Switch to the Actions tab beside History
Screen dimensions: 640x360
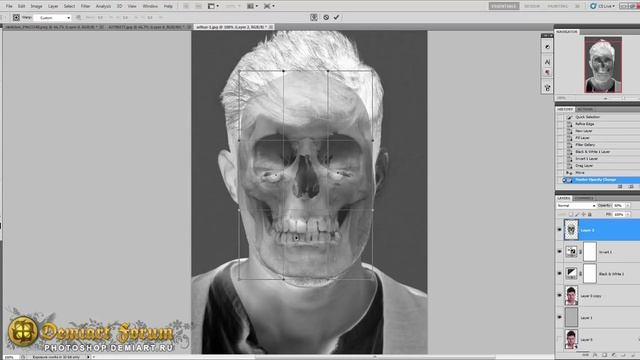coord(584,109)
